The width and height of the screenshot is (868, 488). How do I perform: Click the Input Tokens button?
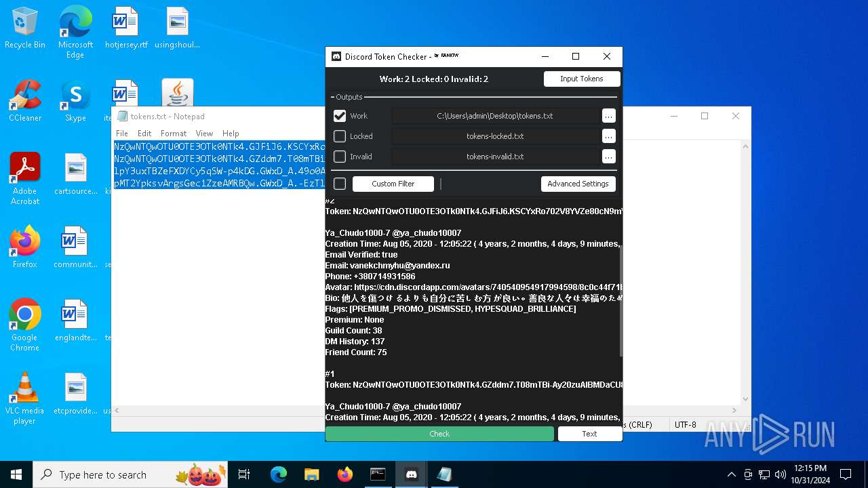coord(582,79)
